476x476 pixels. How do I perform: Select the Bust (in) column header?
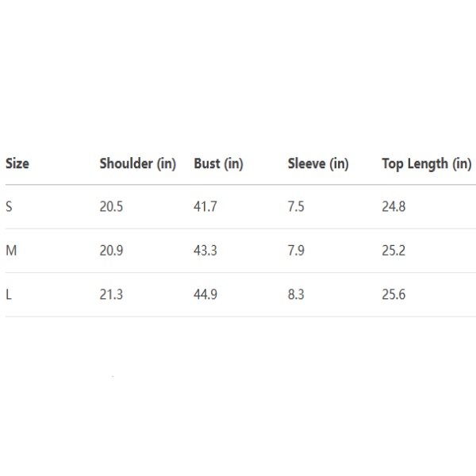click(218, 164)
